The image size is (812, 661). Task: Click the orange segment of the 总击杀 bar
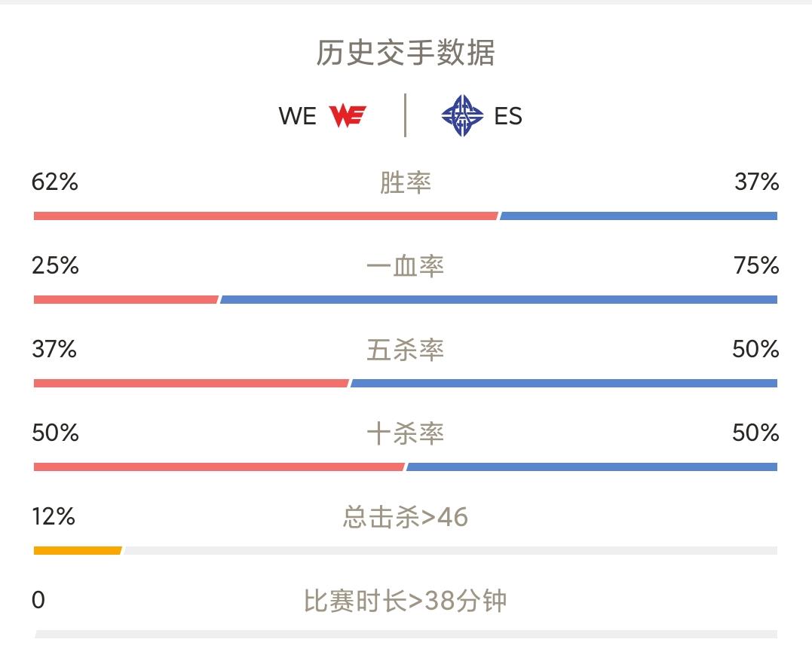pos(78,551)
